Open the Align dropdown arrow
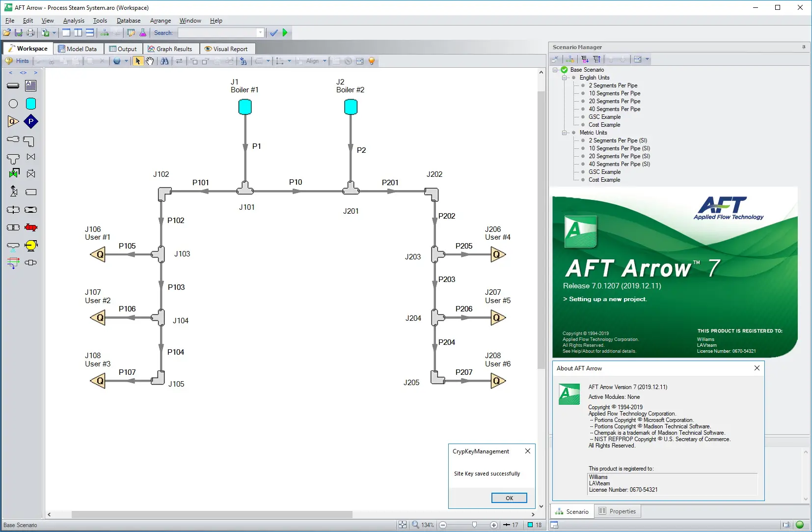The image size is (812, 532). pyautogui.click(x=325, y=61)
